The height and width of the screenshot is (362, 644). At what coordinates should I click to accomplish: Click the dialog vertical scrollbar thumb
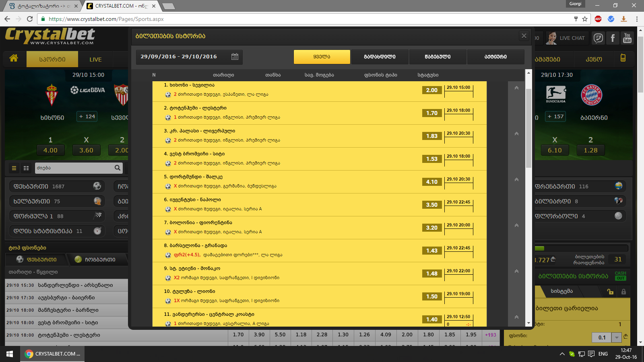(528, 128)
